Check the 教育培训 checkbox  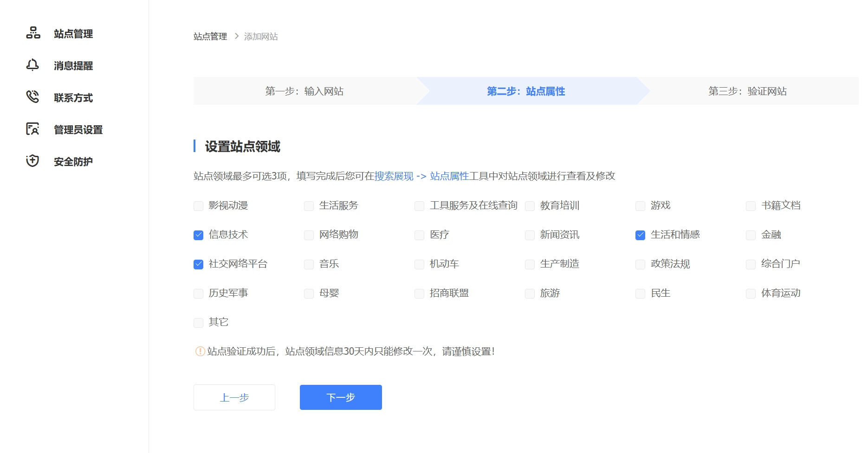coord(530,206)
